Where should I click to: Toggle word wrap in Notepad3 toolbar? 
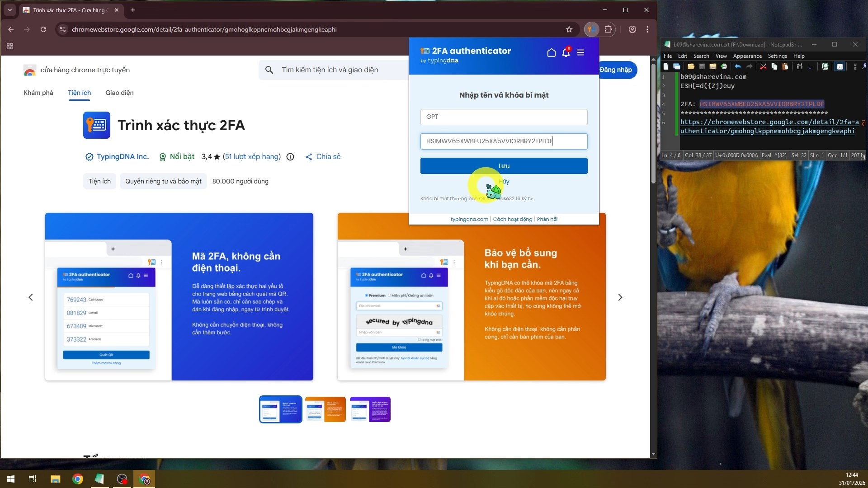[x=840, y=66]
